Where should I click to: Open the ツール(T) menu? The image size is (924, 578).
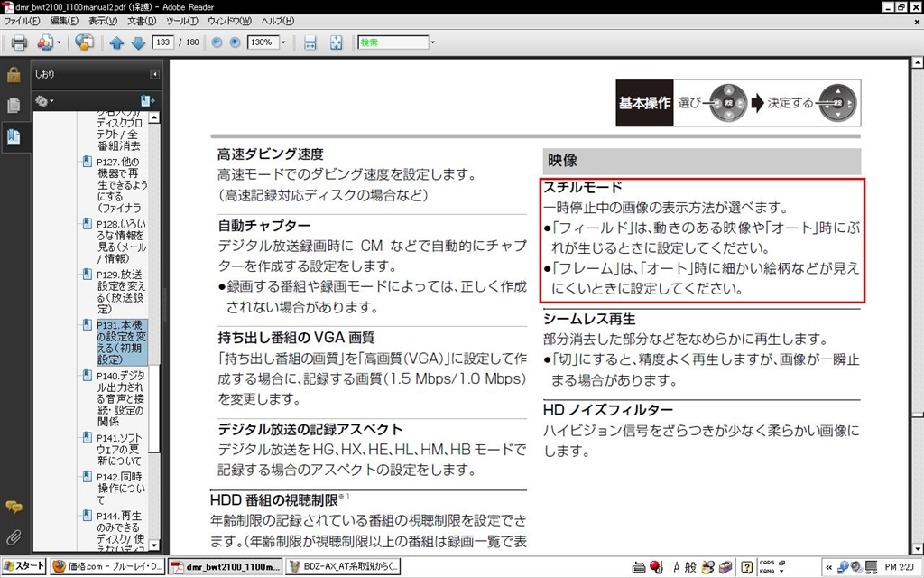click(x=181, y=22)
